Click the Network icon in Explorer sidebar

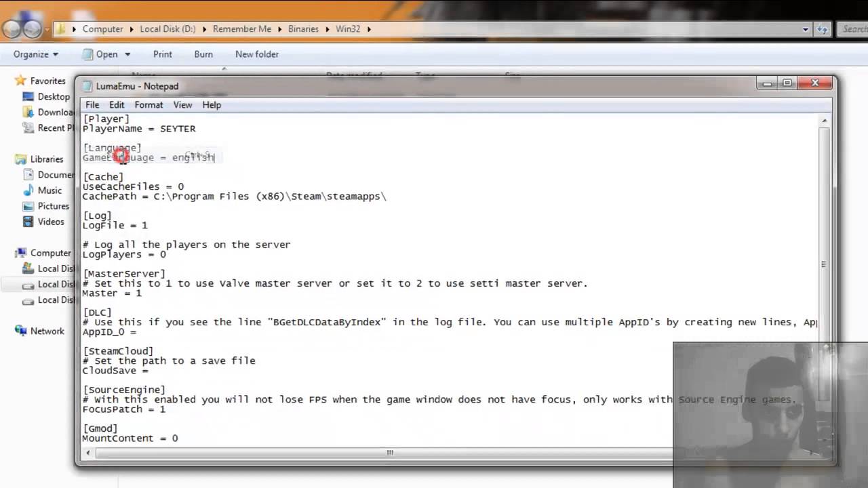click(21, 331)
